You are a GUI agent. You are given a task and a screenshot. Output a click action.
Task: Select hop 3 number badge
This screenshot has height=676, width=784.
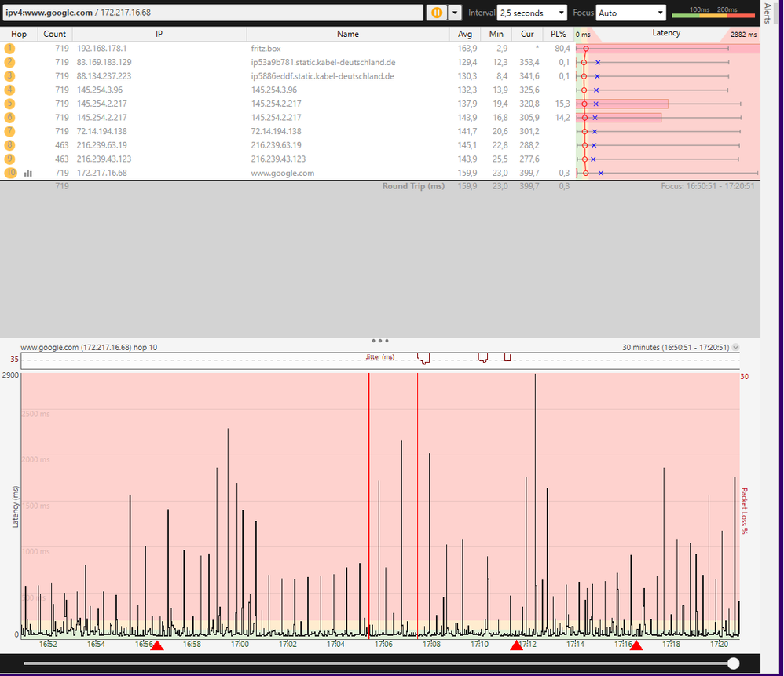click(10, 76)
